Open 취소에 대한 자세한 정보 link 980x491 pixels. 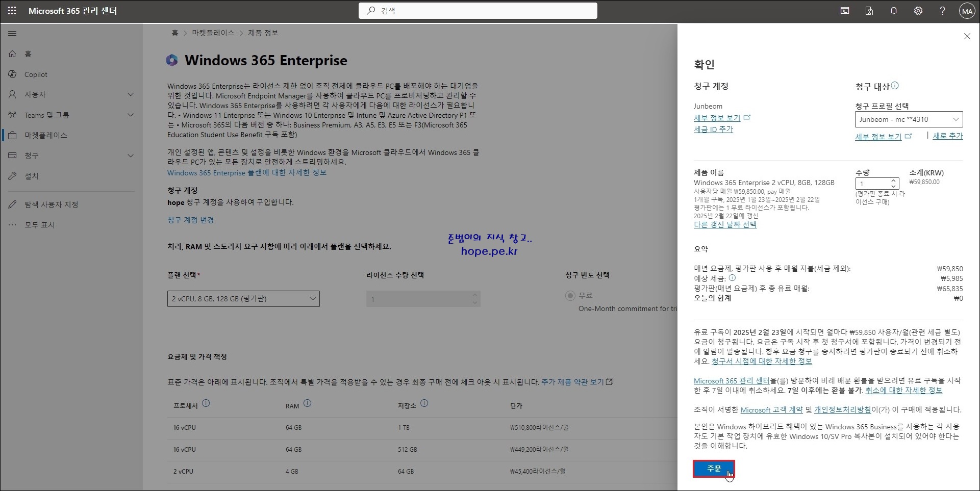click(903, 390)
